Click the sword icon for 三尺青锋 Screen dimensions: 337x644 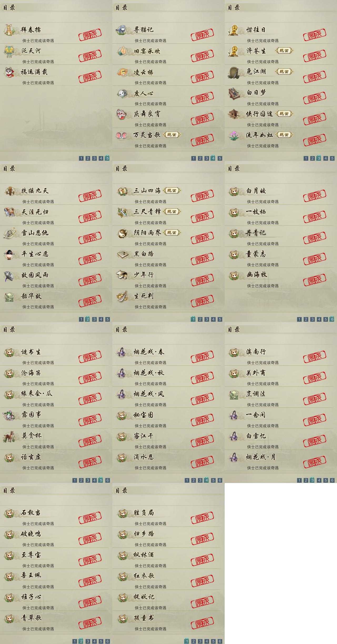coord(122,212)
